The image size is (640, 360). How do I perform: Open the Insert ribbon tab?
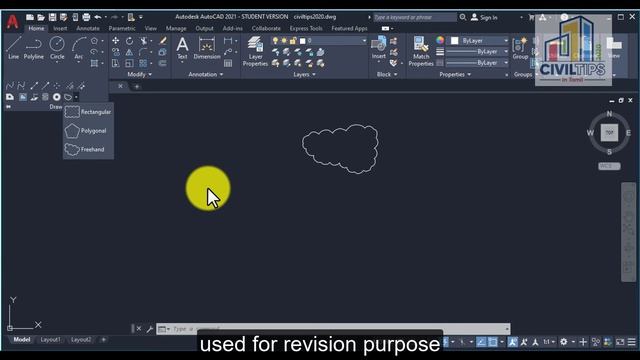coord(60,29)
